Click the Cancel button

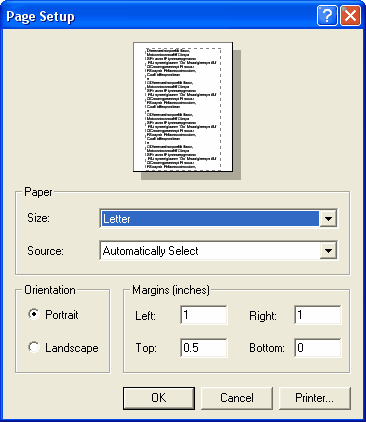click(237, 398)
